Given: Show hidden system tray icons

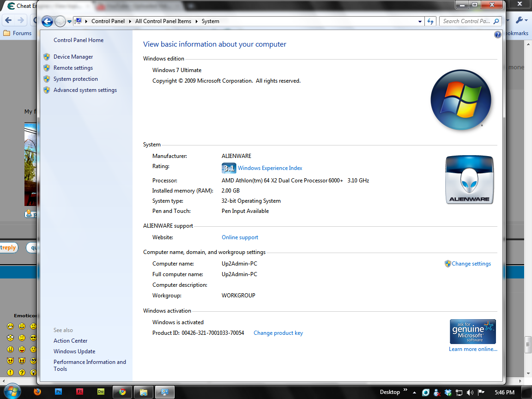Looking at the screenshot, I should [x=414, y=393].
